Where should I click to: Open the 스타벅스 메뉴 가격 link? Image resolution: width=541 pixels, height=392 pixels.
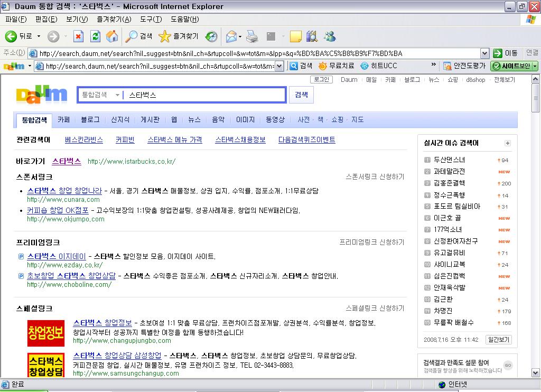pos(174,140)
